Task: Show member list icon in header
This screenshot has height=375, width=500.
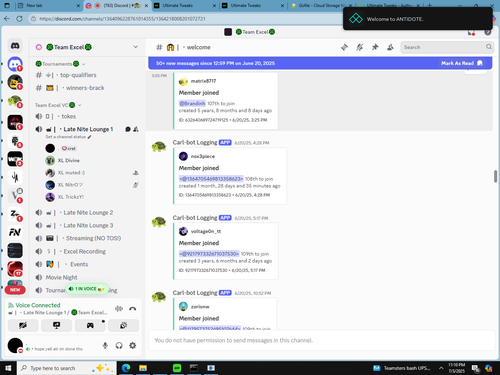Action: click(x=390, y=47)
